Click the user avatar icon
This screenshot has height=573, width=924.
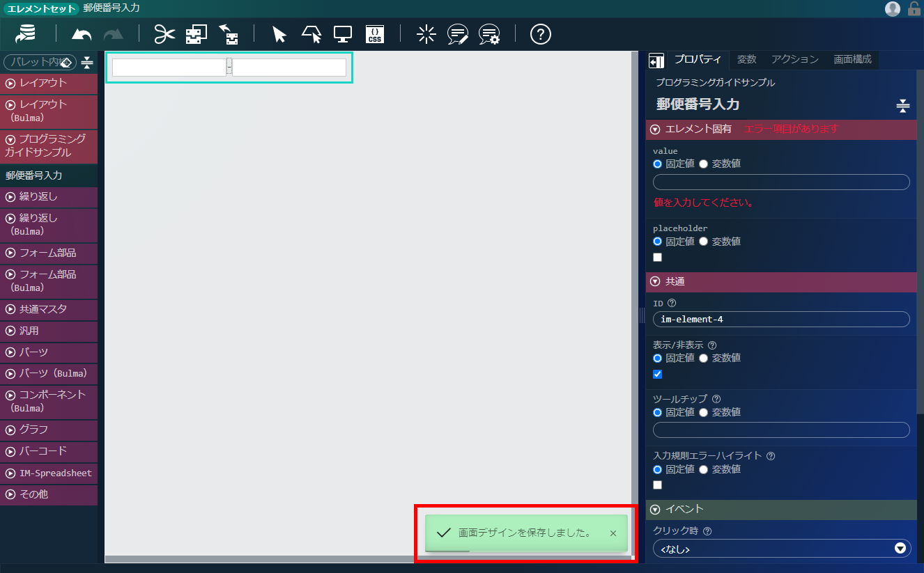[893, 8]
